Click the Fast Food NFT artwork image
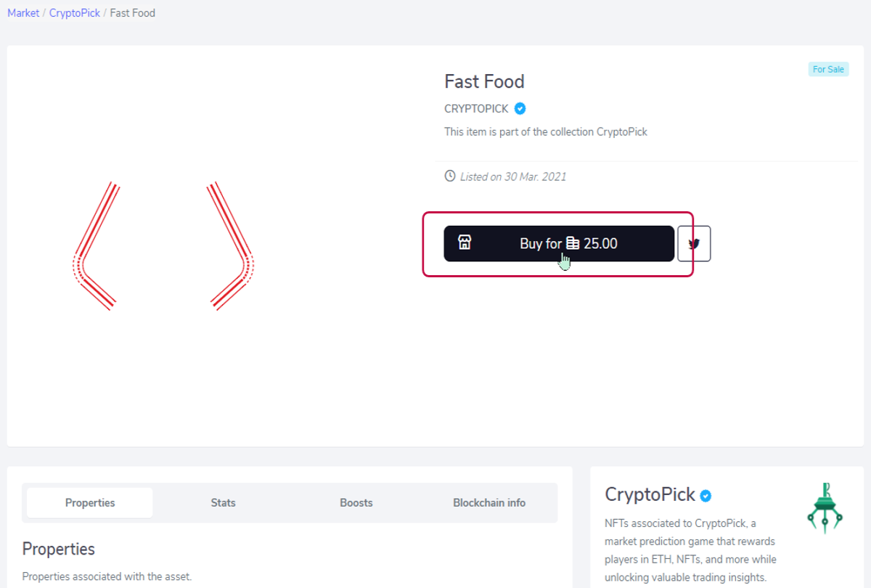This screenshot has width=871, height=588. click(x=163, y=246)
